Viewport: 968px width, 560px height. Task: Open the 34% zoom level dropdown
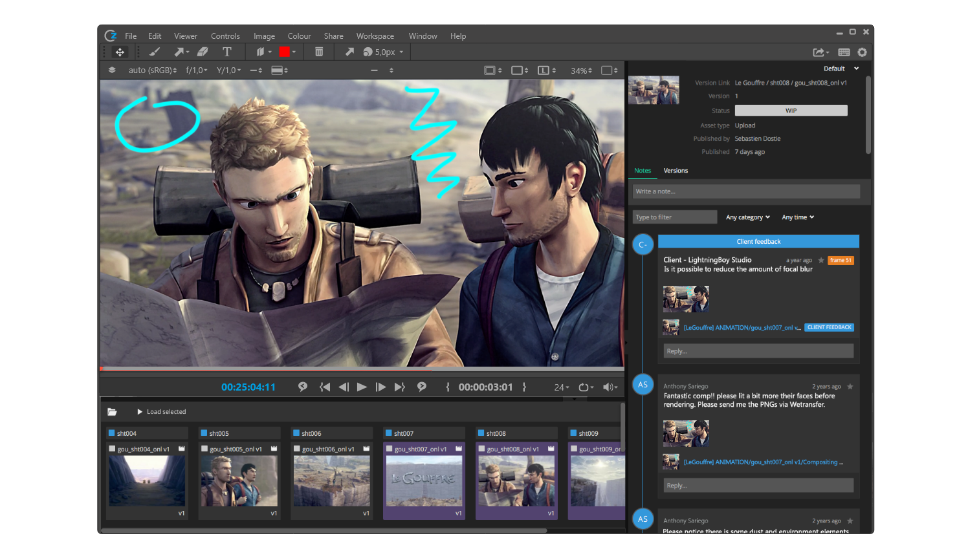tap(581, 70)
